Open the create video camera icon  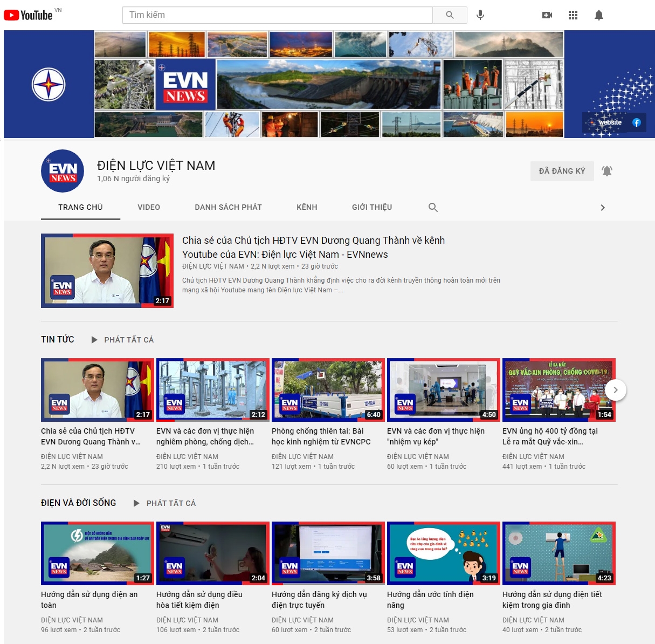pyautogui.click(x=547, y=15)
